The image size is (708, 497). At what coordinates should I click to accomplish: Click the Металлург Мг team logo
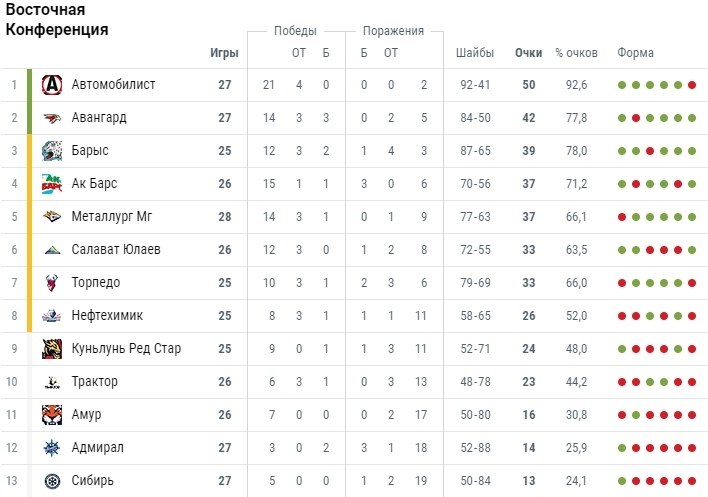pos(51,217)
